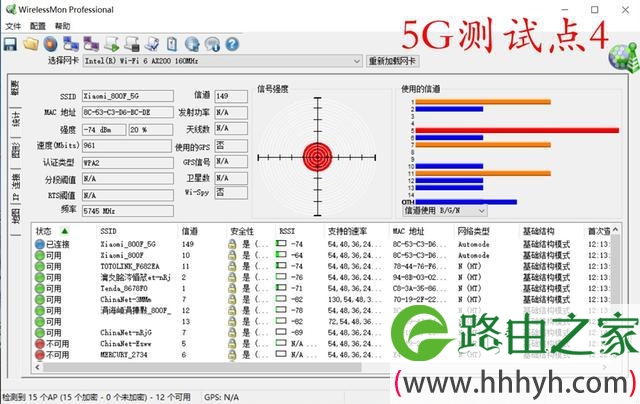Click the 速度 field showing 961
The image size is (640, 404).
127,146
